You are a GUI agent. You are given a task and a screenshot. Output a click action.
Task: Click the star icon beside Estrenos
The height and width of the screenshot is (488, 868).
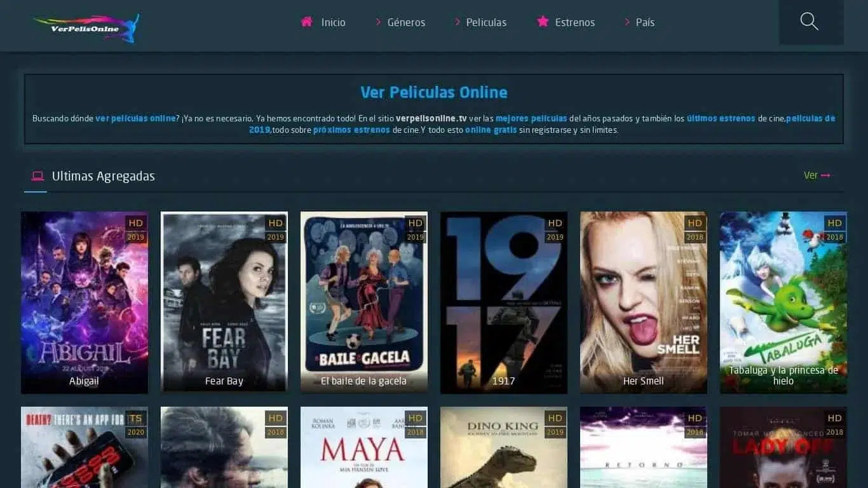coord(543,22)
